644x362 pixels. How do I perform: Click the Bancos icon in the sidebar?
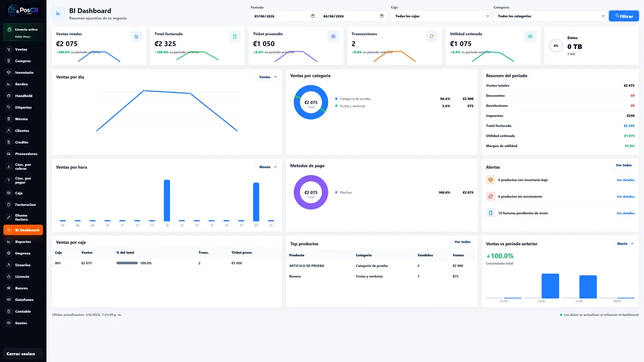(9, 288)
